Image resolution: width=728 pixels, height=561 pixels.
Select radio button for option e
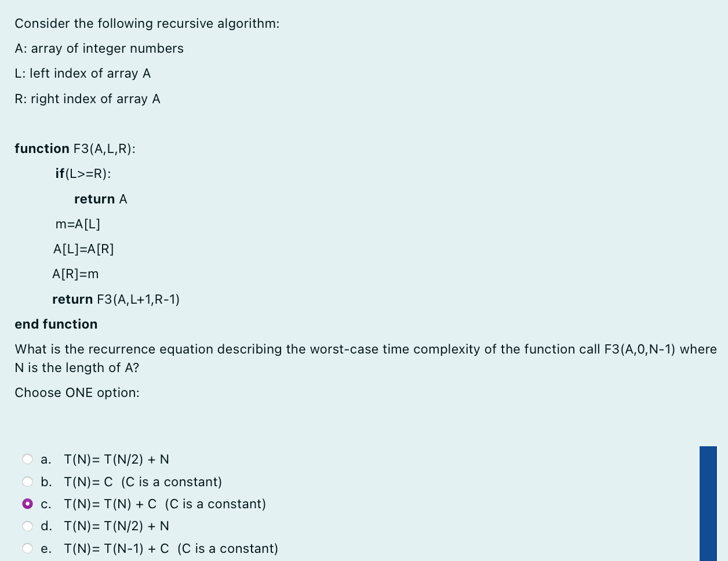coord(27,548)
